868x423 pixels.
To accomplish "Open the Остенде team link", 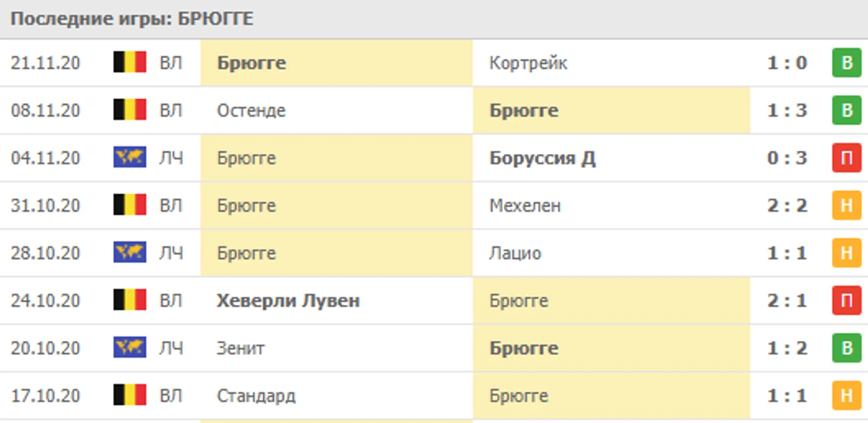I will (251, 111).
